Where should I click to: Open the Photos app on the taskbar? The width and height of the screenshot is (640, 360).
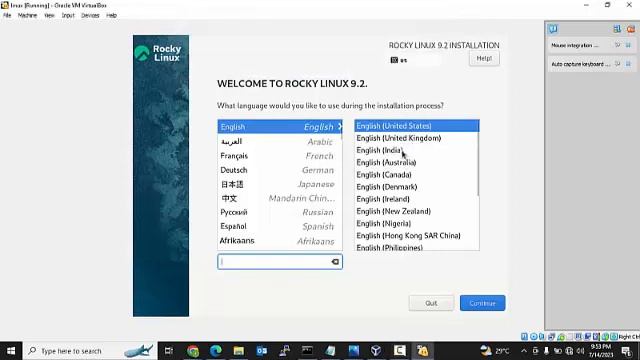(x=353, y=351)
